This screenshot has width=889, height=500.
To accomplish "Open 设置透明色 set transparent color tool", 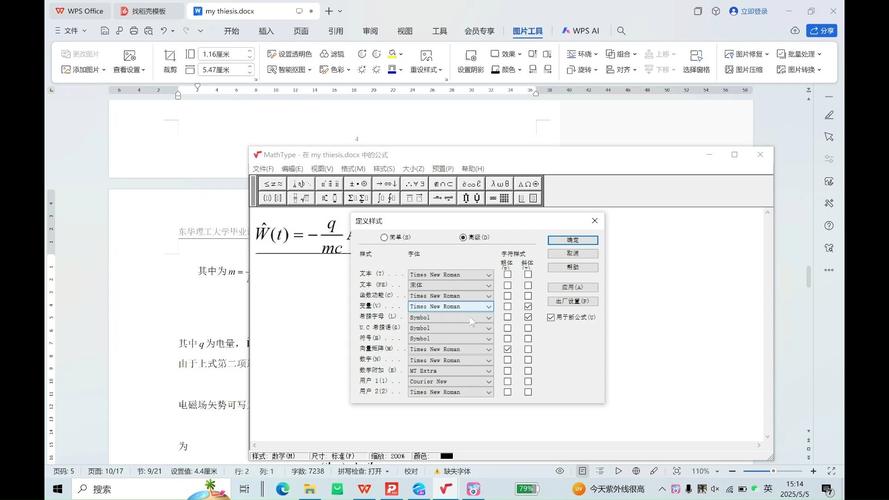I will pos(290,54).
